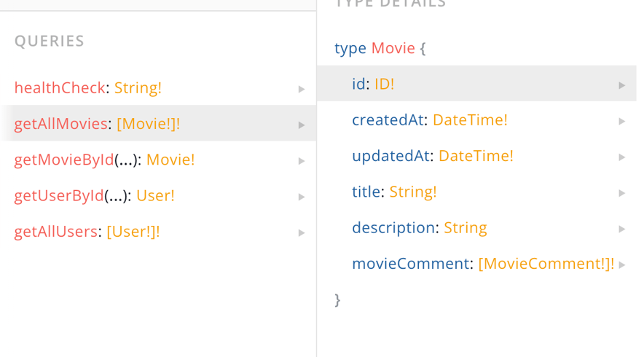This screenshot has height=357, width=644.
Task: Open the User! return type link
Action: [155, 195]
